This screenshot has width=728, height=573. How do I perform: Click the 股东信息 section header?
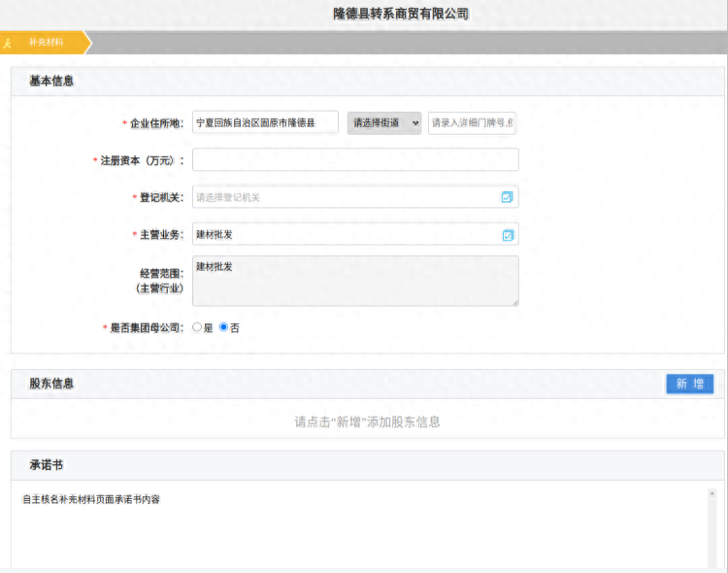[x=51, y=384]
